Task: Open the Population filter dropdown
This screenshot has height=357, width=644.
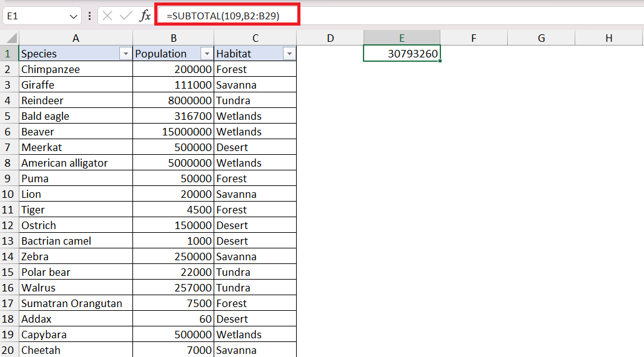Action: point(207,54)
